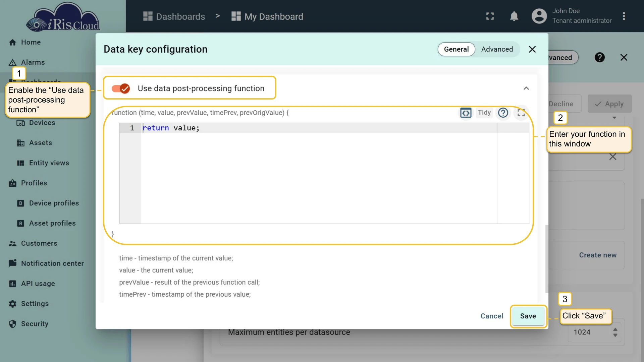Click inside the code editor line 1
The image size is (644, 362).
pos(319,128)
